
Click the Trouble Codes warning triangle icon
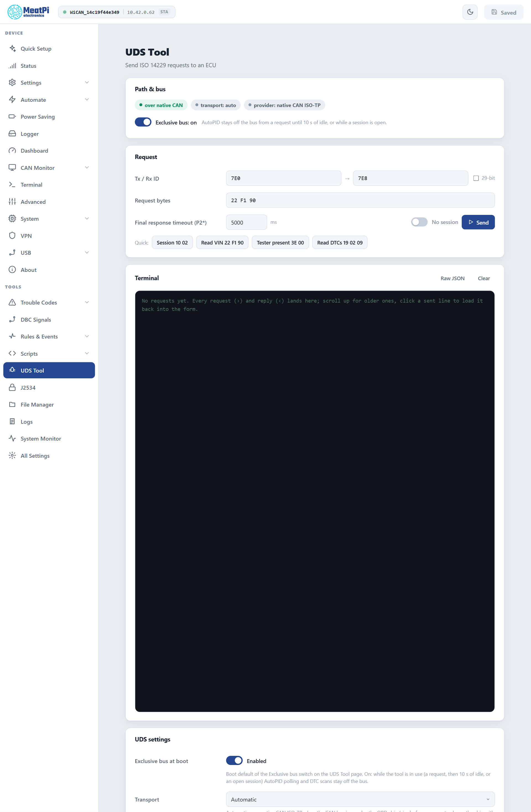pos(12,302)
